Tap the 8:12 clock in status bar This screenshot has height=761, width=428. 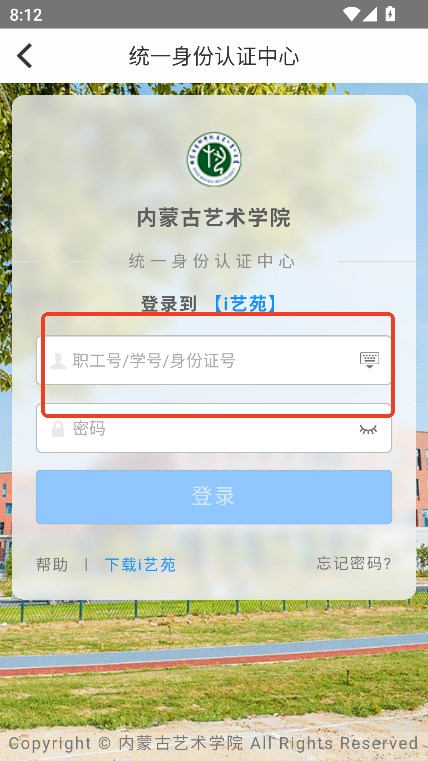(26, 15)
